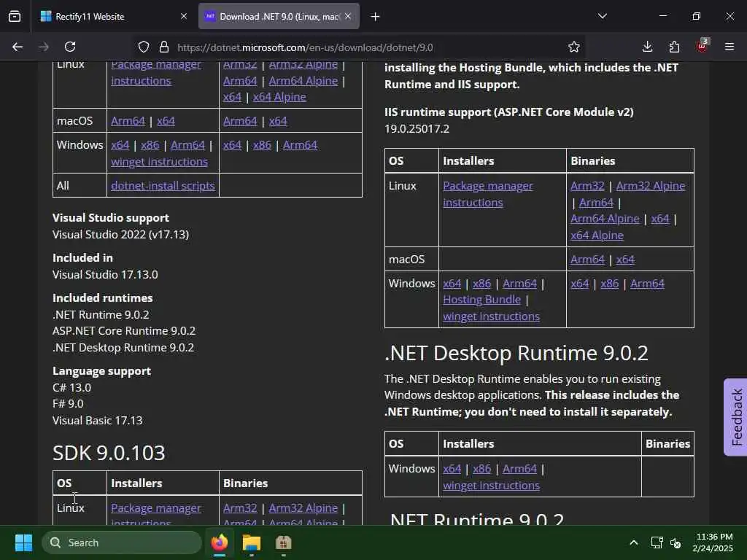Image resolution: width=747 pixels, height=560 pixels.
Task: Open File Explorer from the taskbar
Action: 252,542
